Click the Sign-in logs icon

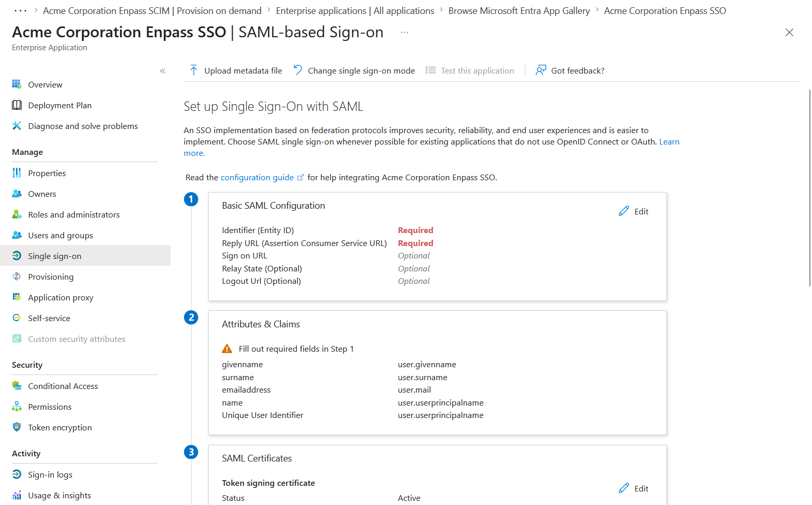17,474
